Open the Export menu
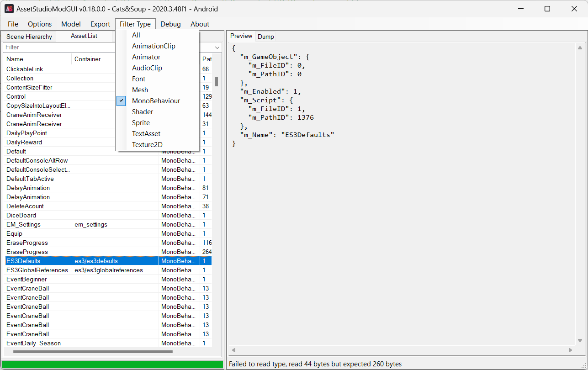This screenshot has width=588, height=370. point(100,24)
